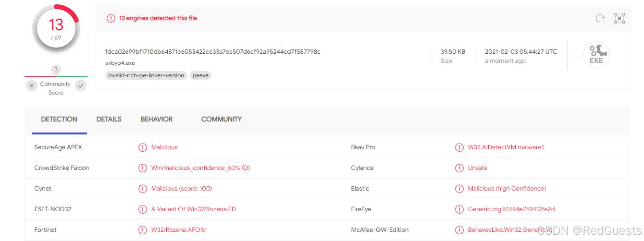Click the peexe tag
Screen dimensions: 644x241
pos(200,75)
